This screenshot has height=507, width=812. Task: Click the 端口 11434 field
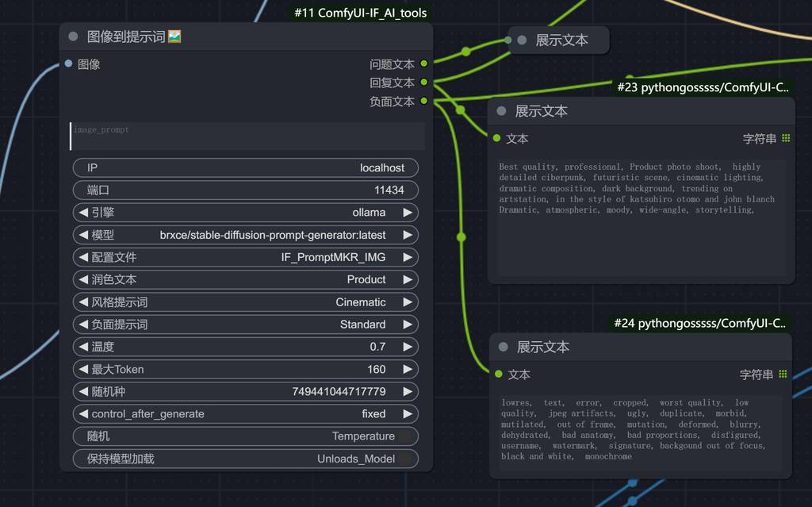[245, 190]
